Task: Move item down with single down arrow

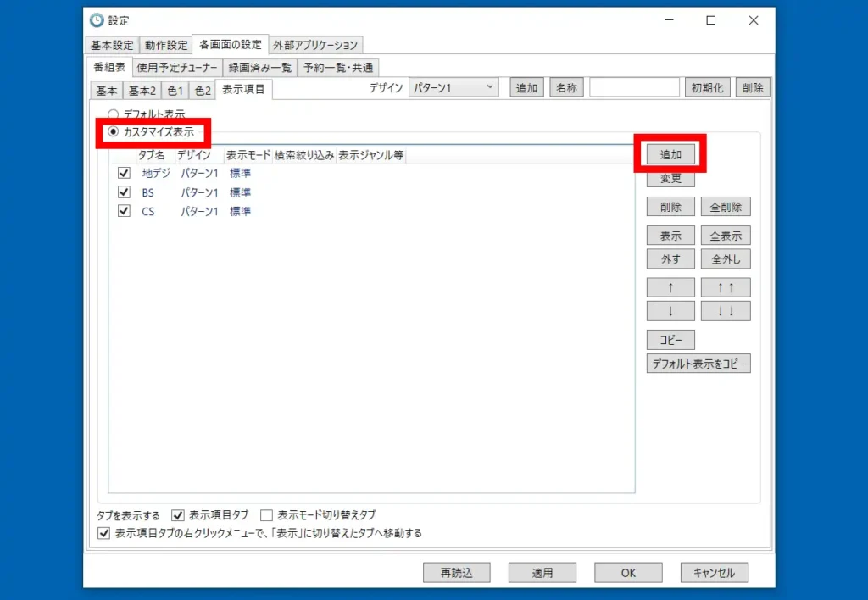Action: pos(670,311)
